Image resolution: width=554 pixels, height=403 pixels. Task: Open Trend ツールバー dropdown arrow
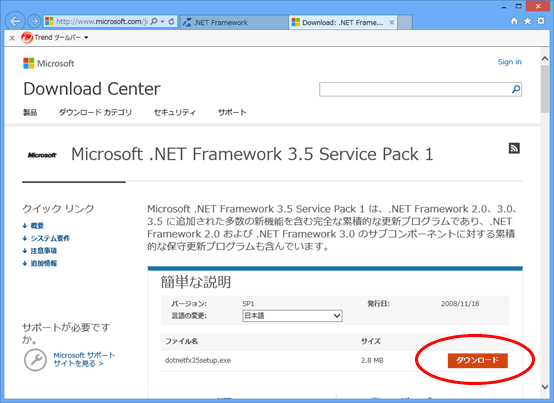pos(86,37)
